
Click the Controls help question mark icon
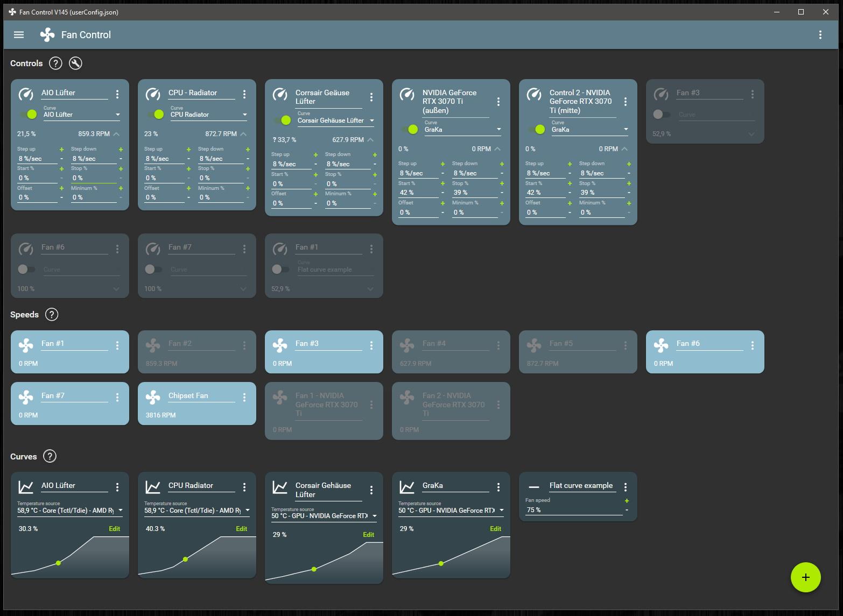(55, 63)
